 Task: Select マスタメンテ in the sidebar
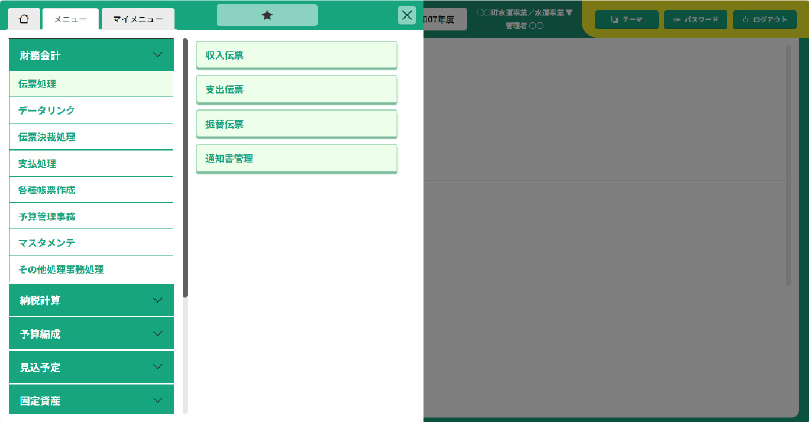pyautogui.click(x=91, y=243)
